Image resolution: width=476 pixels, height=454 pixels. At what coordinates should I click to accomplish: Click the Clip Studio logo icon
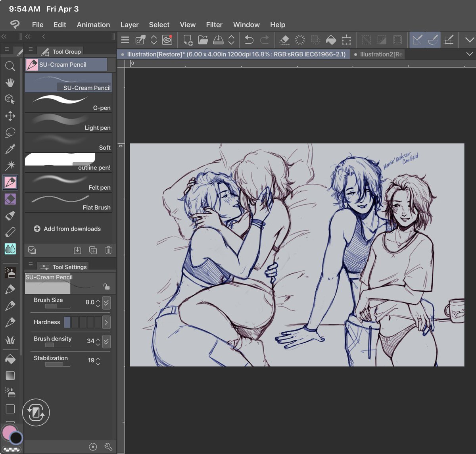(x=15, y=25)
